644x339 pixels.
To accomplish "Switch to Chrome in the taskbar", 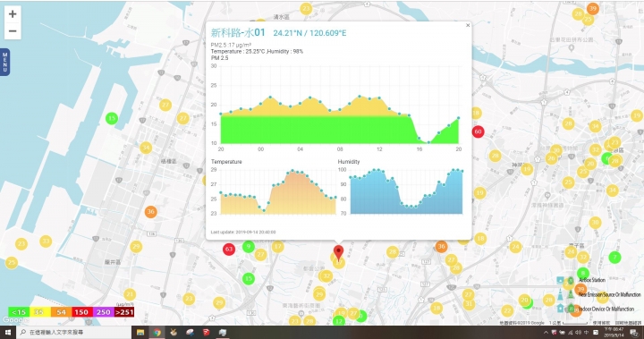I will coord(157,333).
